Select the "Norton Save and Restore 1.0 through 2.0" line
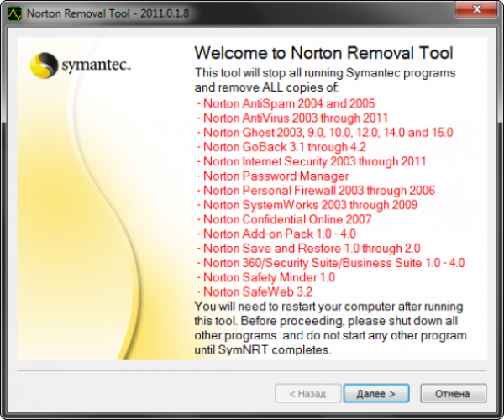Image resolution: width=504 pixels, height=420 pixels. [308, 249]
